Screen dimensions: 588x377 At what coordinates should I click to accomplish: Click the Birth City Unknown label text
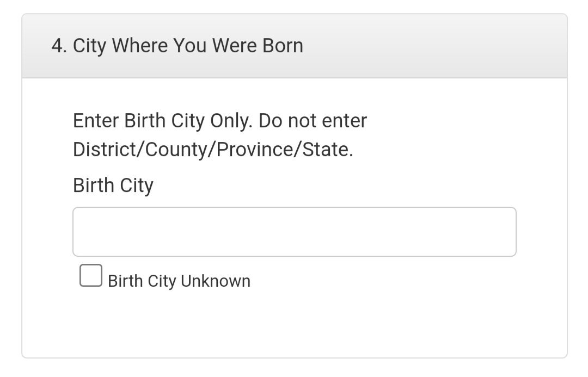pos(180,281)
